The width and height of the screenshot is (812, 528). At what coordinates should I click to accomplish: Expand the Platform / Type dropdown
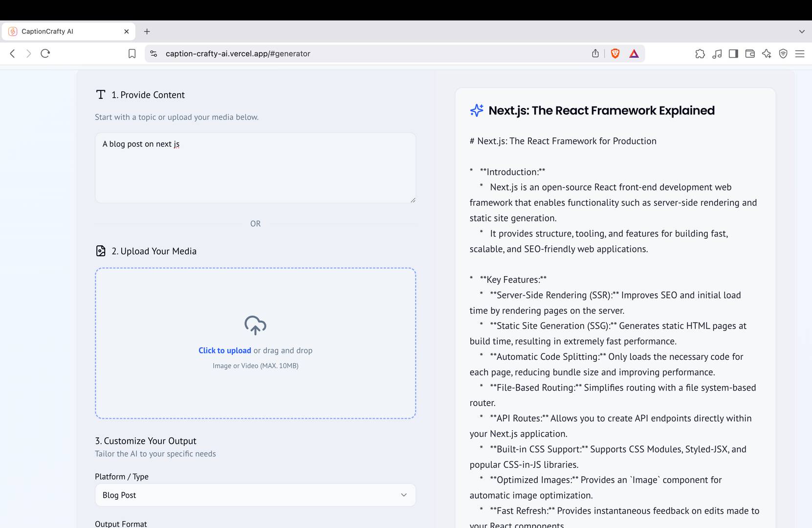tap(255, 495)
